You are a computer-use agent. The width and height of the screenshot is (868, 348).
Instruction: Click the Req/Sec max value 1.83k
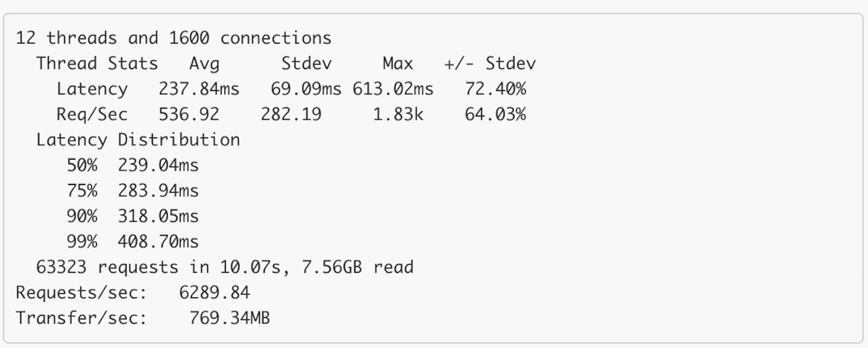[x=398, y=115]
